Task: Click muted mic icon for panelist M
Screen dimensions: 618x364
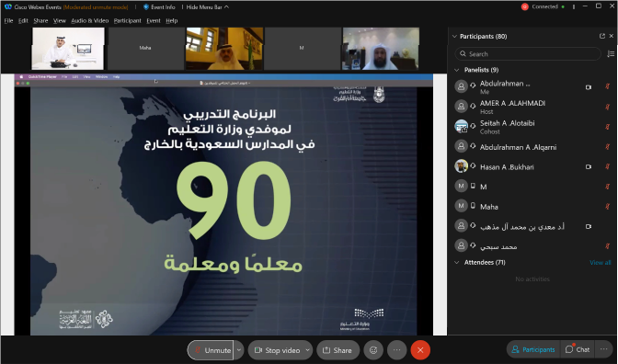Action: (608, 187)
